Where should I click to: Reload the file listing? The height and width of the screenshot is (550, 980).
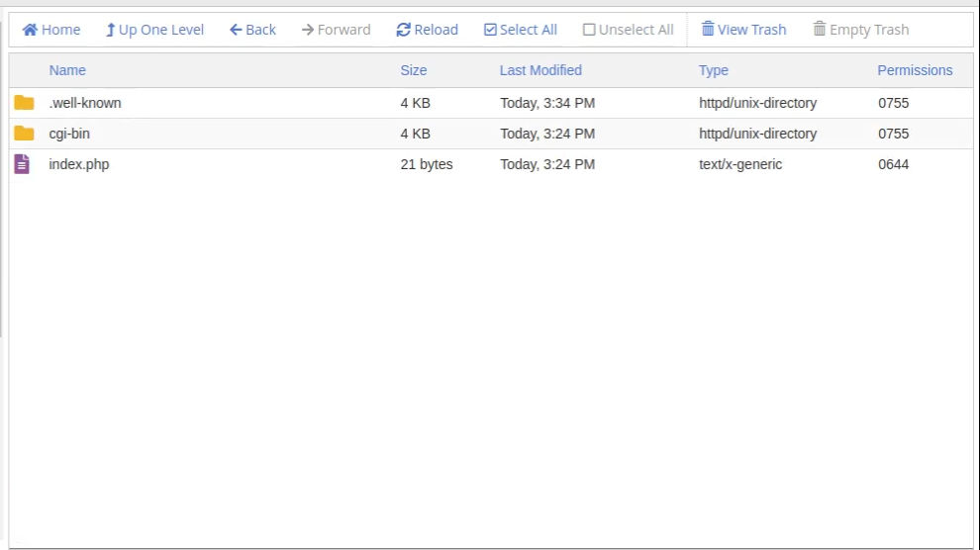click(427, 30)
